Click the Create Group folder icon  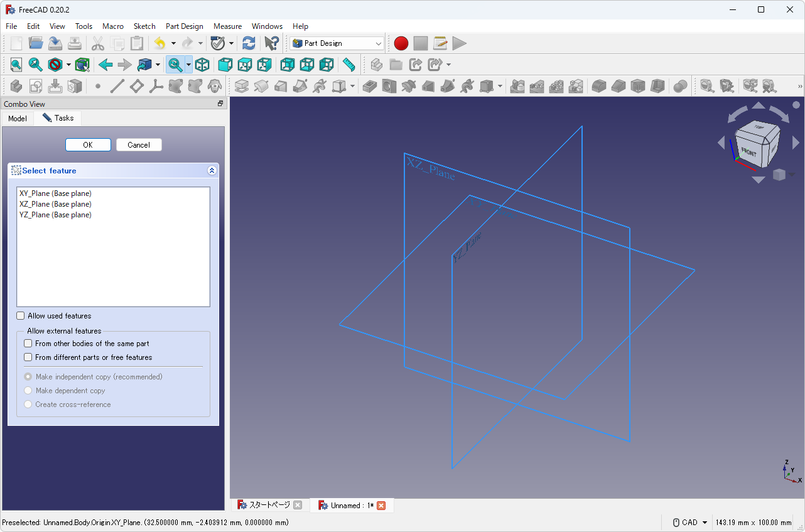[396, 65]
